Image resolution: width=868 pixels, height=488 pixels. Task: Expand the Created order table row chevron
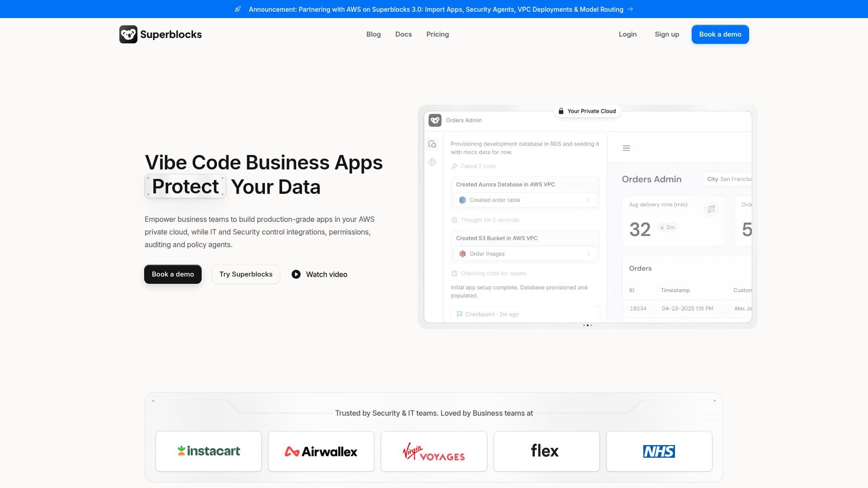click(x=588, y=200)
